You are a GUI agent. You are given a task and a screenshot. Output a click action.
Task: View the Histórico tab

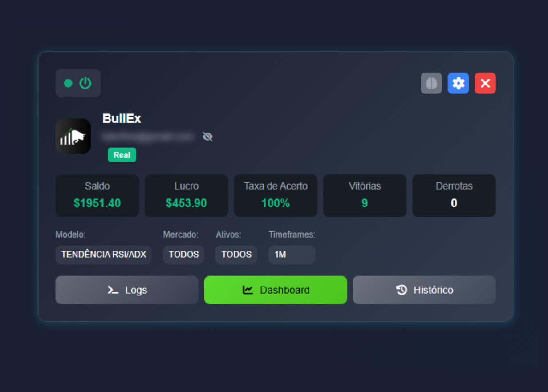click(424, 290)
